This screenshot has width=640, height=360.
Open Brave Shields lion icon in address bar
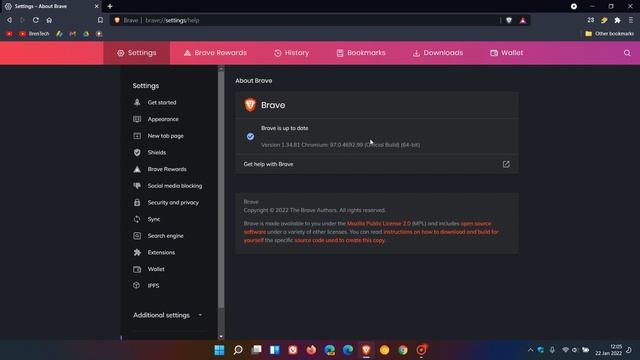tap(509, 20)
